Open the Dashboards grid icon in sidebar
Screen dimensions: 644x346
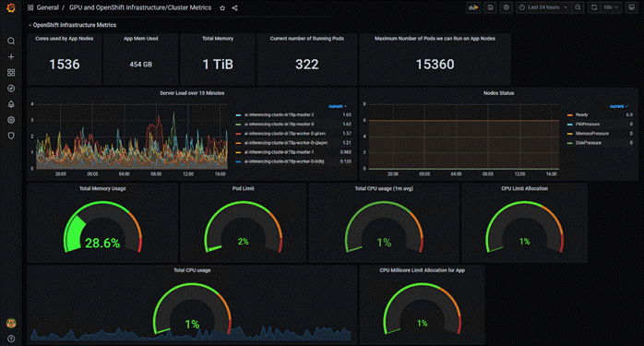[11, 73]
